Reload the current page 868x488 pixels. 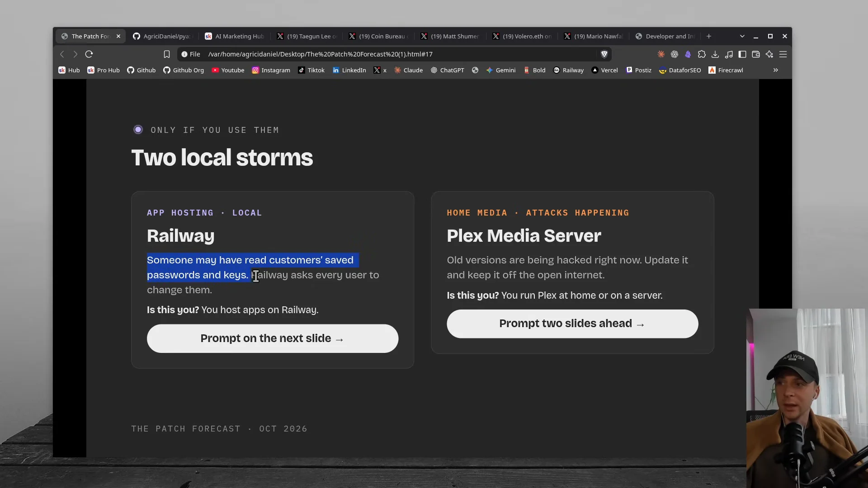[x=89, y=54]
